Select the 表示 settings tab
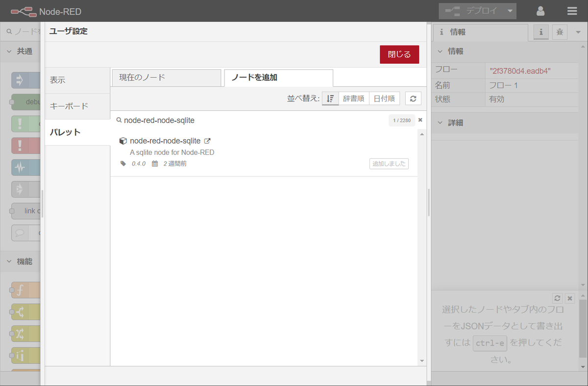The width and height of the screenshot is (588, 386). pos(77,80)
